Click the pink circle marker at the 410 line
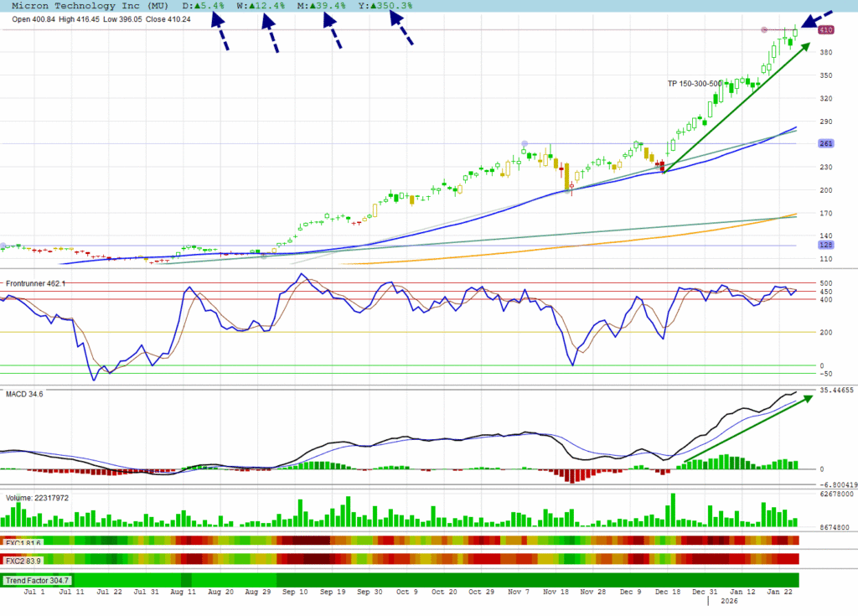This screenshot has height=616, width=858. coord(764,30)
